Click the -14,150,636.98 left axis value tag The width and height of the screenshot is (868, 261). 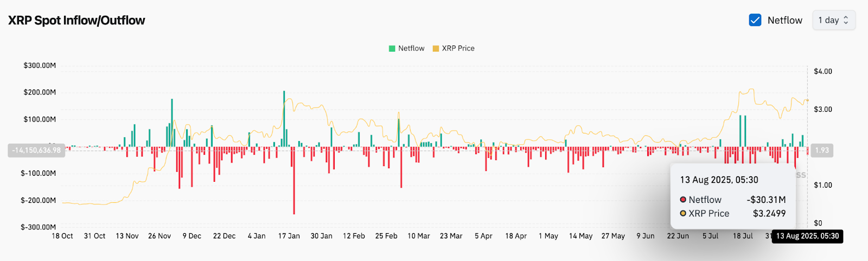(x=36, y=150)
